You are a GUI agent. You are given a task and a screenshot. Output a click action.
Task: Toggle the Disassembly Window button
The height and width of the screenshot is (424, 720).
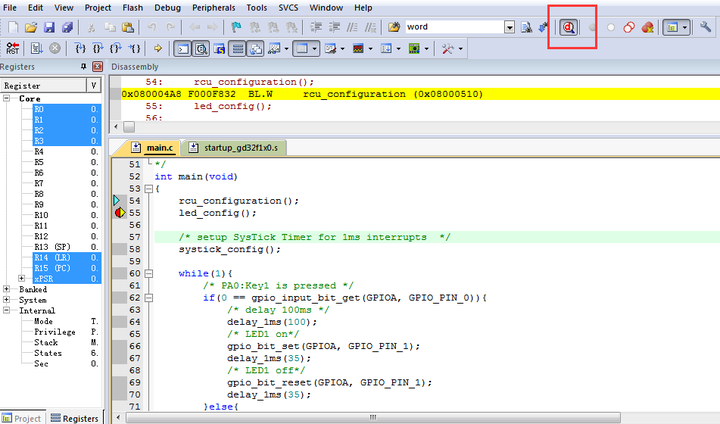200,48
